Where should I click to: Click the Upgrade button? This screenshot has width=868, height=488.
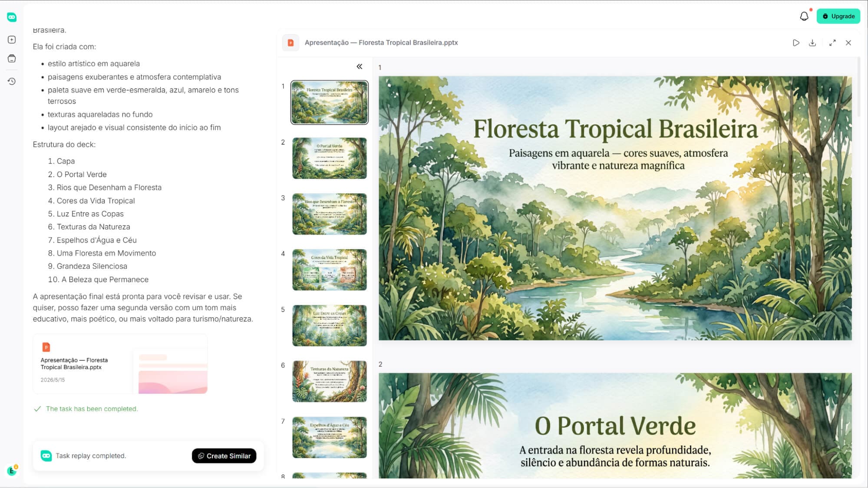[x=838, y=16]
